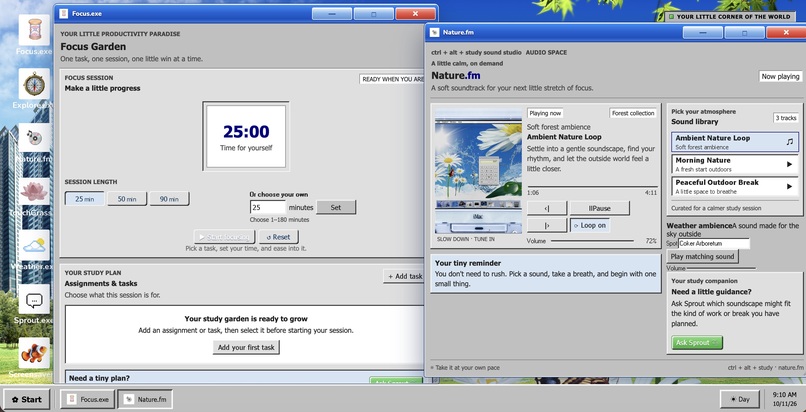Click the 3 tracks badge
This screenshot has width=806, height=412.
pyautogui.click(x=785, y=118)
